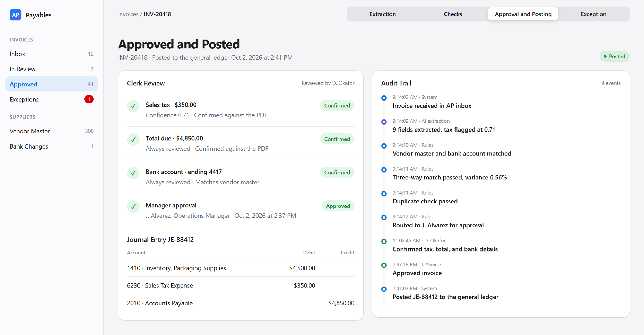This screenshot has width=644, height=335.
Task: Select the 'Three-way match passed' timeline dot
Action: (384, 170)
